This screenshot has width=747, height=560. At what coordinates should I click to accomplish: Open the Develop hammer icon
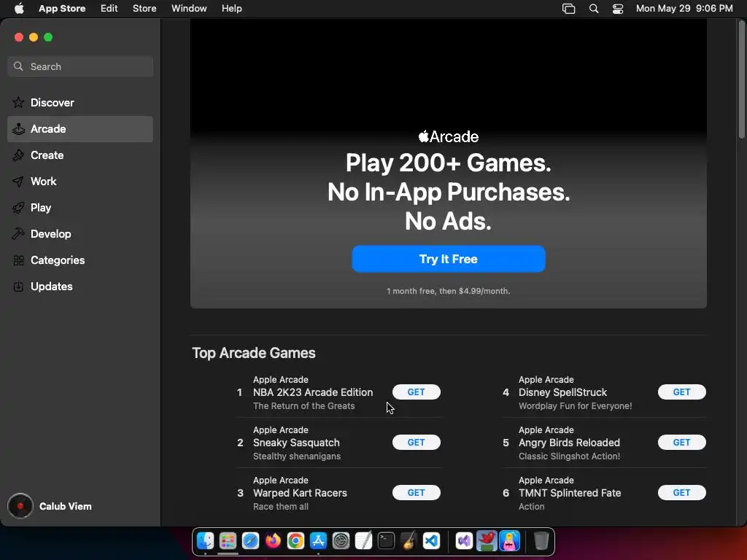(x=18, y=234)
